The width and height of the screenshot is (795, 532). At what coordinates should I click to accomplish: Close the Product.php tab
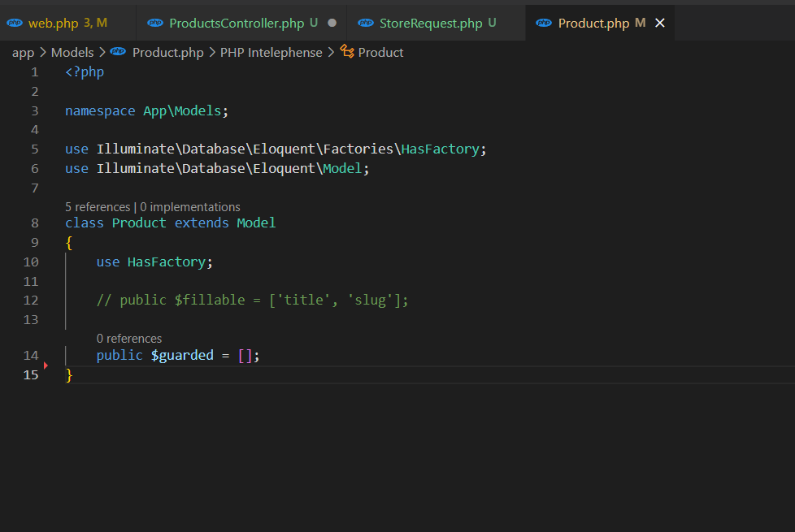point(659,24)
